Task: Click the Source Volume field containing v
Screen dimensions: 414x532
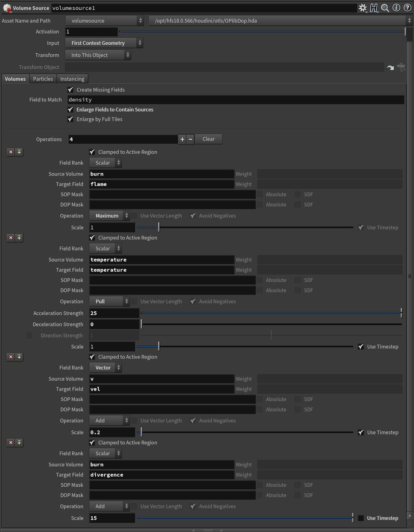Action: pos(162,379)
